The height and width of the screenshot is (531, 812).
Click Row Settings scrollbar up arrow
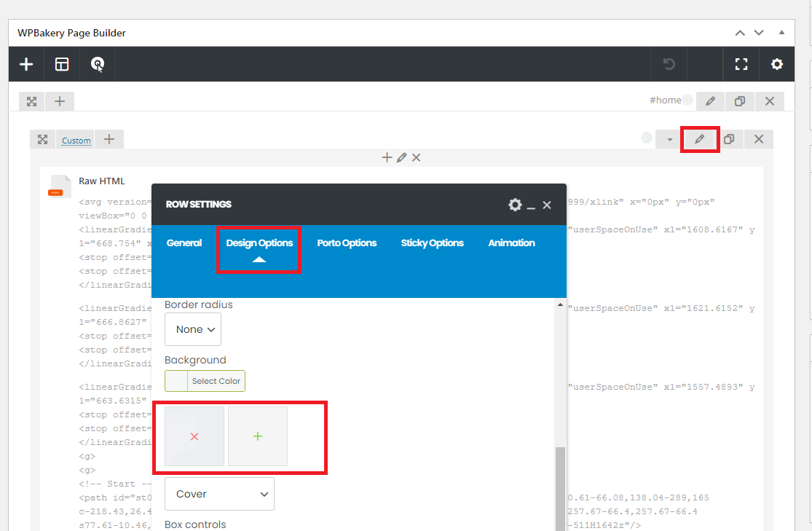560,304
